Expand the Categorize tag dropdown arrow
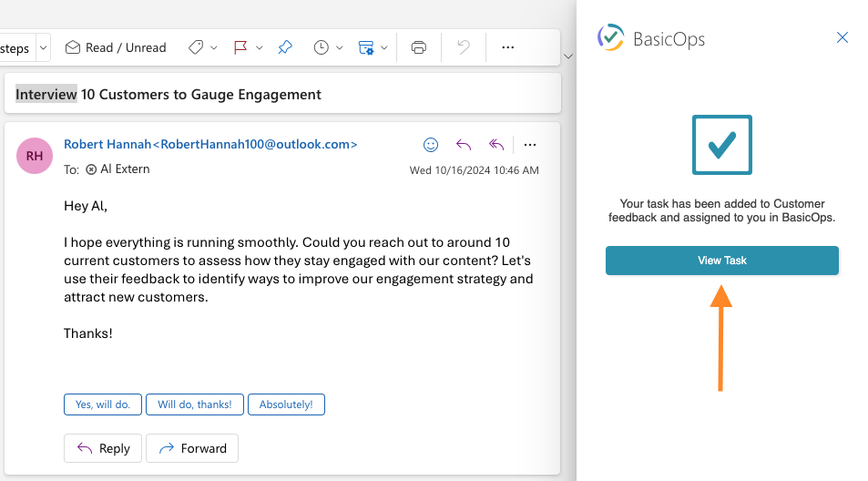Viewport: 868px width, 481px height. pyautogui.click(x=214, y=48)
